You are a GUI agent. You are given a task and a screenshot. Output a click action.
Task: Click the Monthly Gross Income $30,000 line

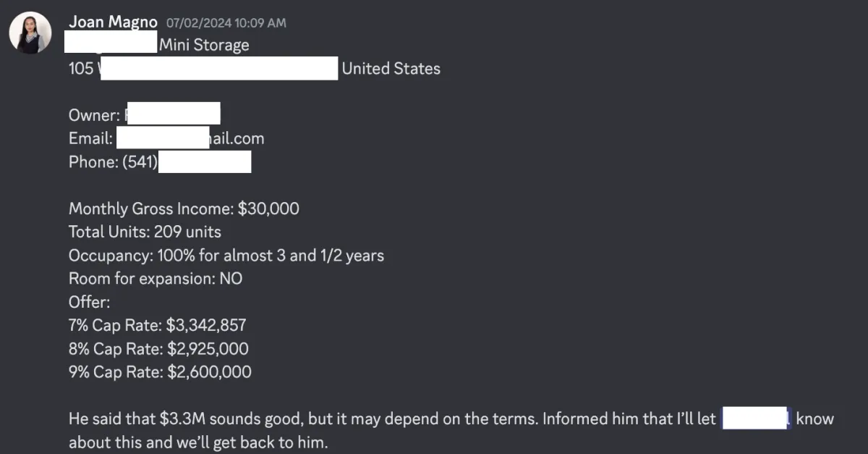(184, 209)
